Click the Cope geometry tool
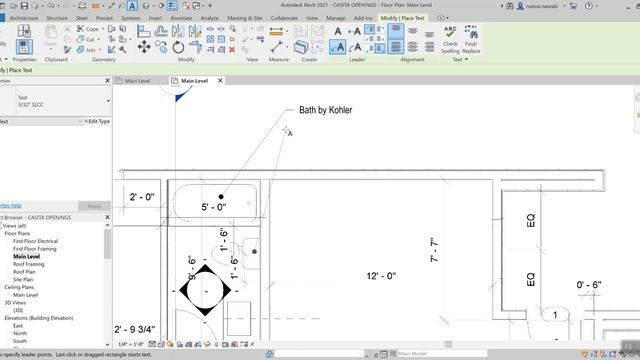Viewport: 640px width, 360px height. point(87,29)
